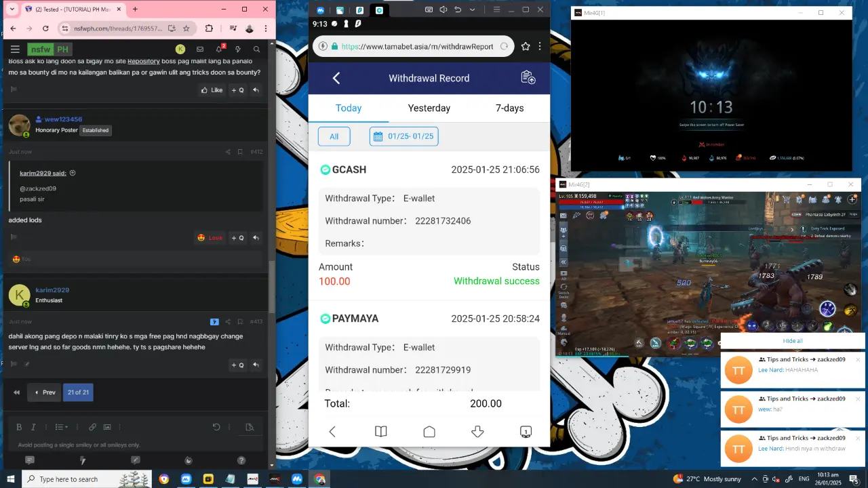868x488 pixels.
Task: Open Chrome extensions puzzle icon
Action: pyautogui.click(x=209, y=28)
